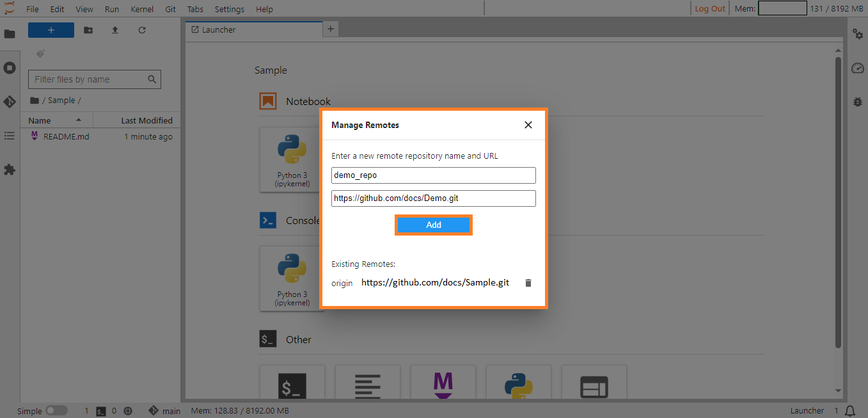Viewport: 868px width, 418px height.
Task: Click the Log Out button
Action: coord(710,8)
